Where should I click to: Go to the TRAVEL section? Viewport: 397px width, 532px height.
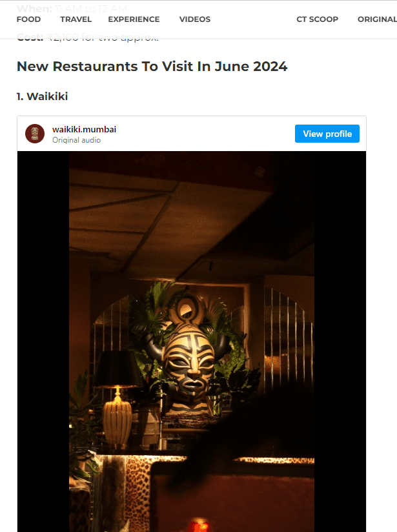[76, 19]
